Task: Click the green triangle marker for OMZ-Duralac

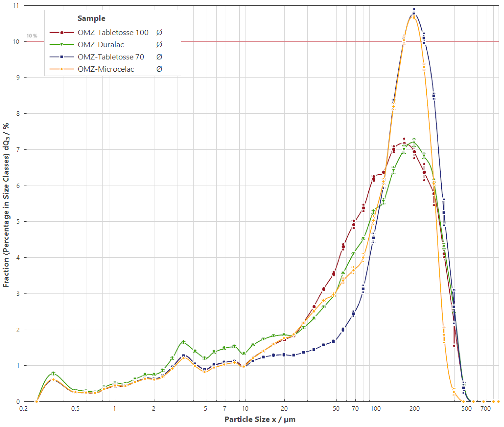Action: coord(62,45)
